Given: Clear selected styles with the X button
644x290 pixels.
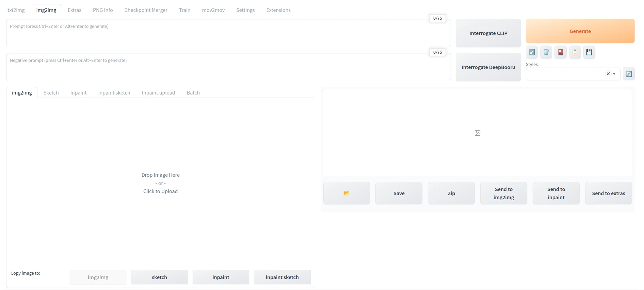Looking at the screenshot, I should click(x=608, y=74).
